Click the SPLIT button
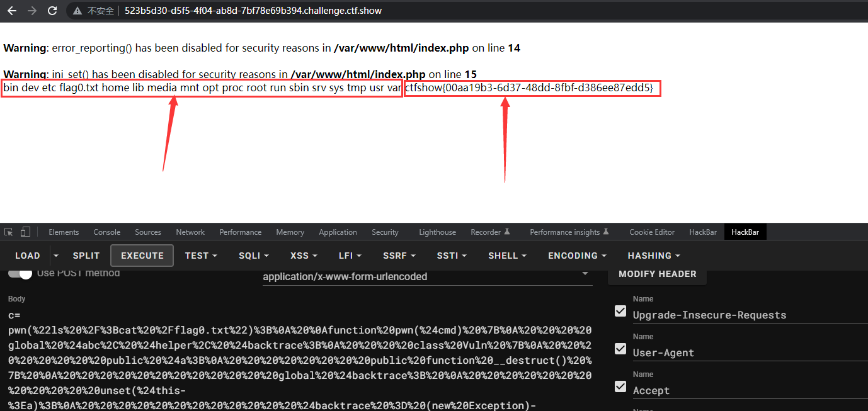The width and height of the screenshot is (868, 411). (86, 255)
